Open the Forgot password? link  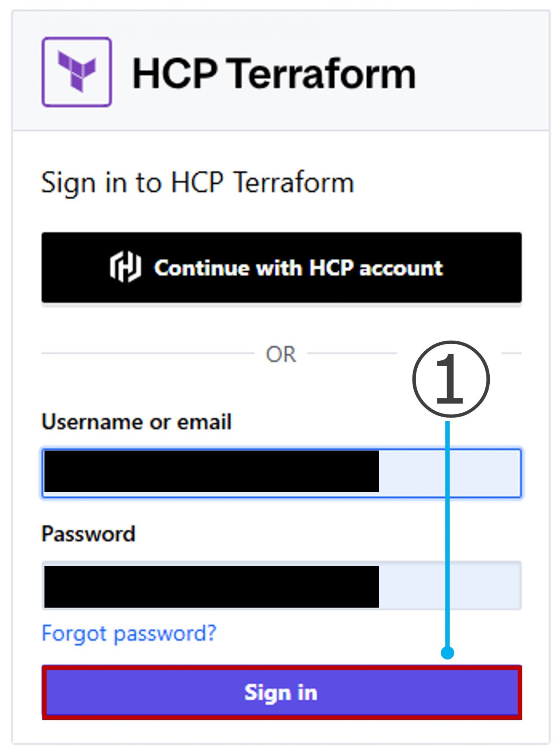129,633
